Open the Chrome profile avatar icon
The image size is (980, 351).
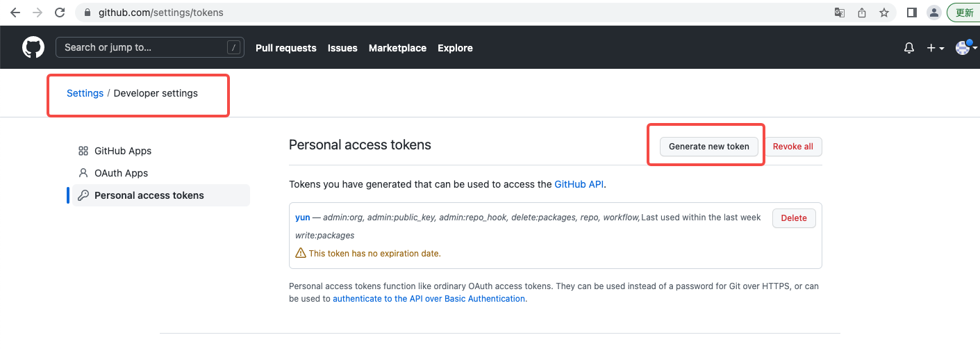pos(934,13)
